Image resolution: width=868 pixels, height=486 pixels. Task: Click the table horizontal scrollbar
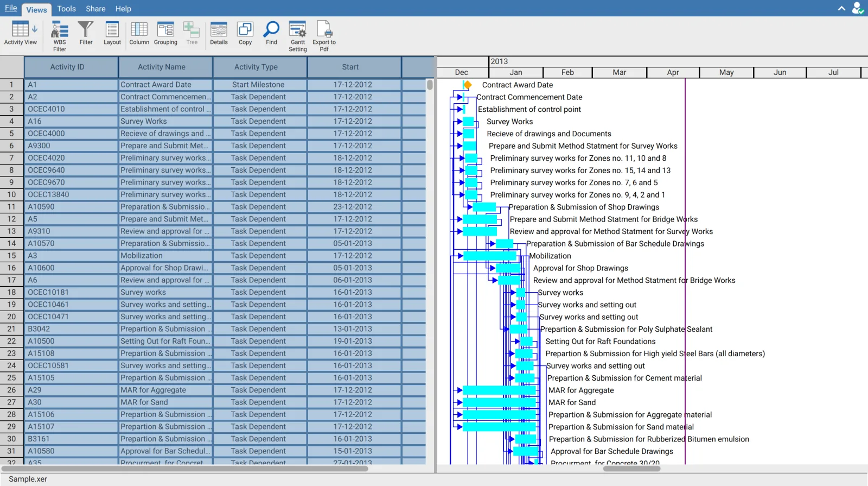186,469
